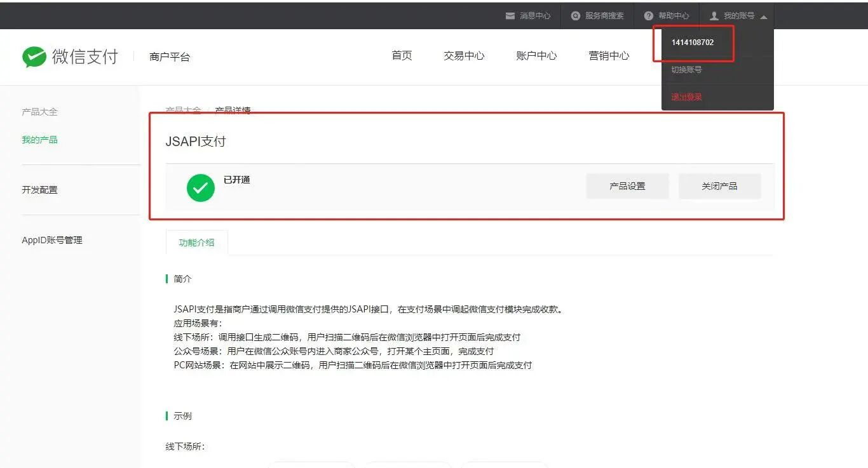Screen dimensions: 868x468
Task: Open 服务商搜索 in the top bar
Action: coord(604,16)
